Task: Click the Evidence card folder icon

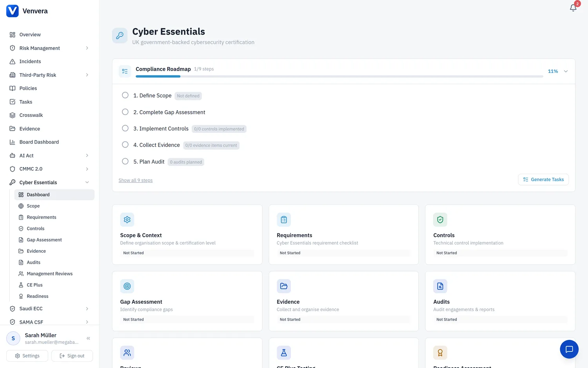Action: tap(284, 286)
